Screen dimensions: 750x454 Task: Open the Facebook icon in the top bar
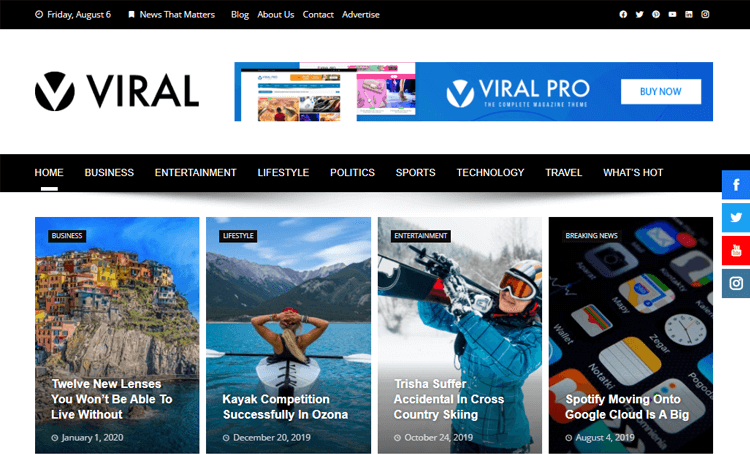[623, 14]
